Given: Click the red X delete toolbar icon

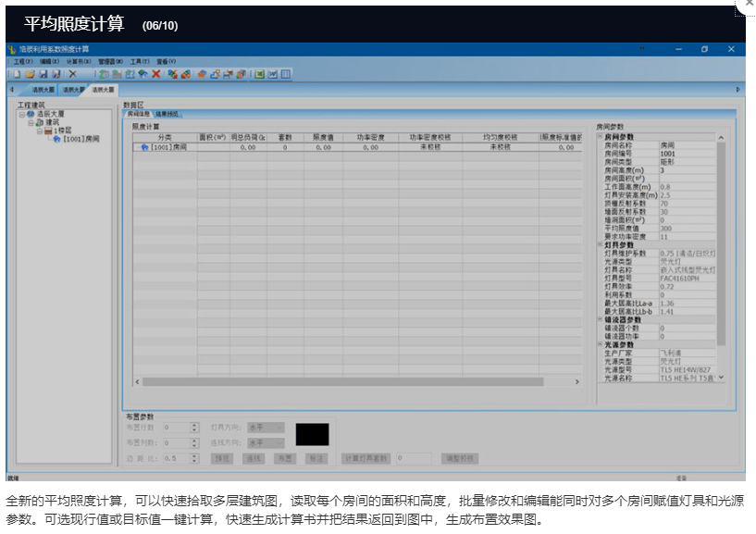Looking at the screenshot, I should (x=155, y=74).
